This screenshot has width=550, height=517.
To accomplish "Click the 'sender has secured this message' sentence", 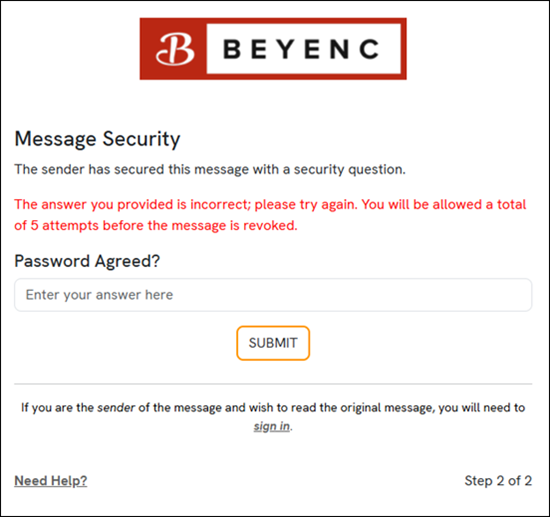I will coord(210,169).
